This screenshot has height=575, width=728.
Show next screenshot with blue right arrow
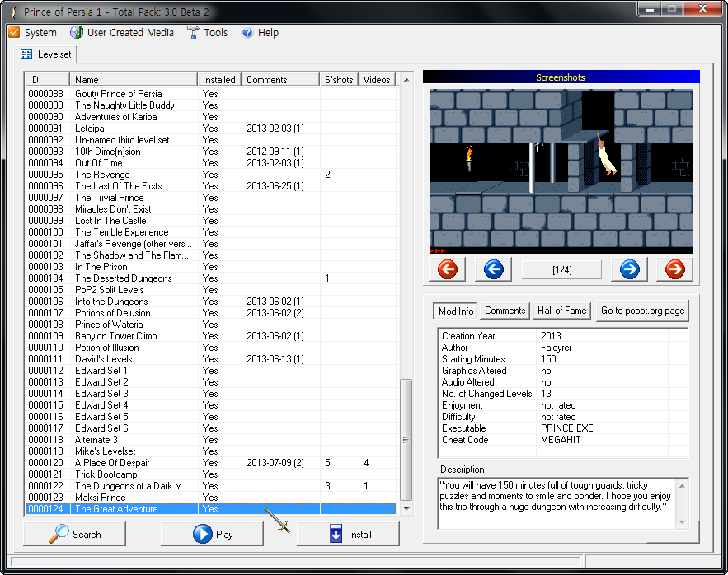click(630, 269)
